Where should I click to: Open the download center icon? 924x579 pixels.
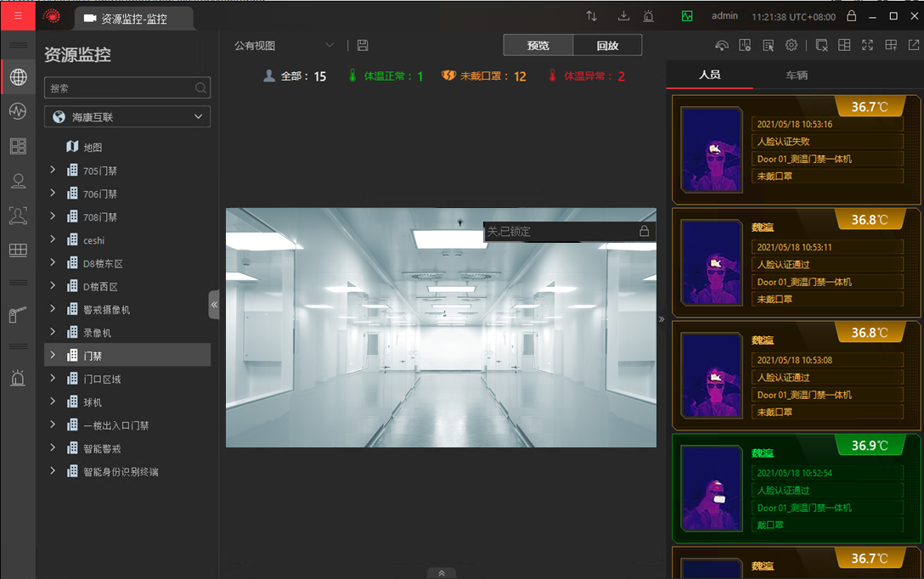(624, 16)
